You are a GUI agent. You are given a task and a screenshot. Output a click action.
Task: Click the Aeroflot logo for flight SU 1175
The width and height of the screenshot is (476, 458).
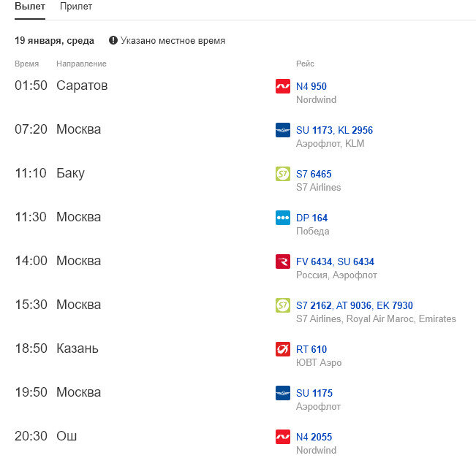[x=282, y=393]
